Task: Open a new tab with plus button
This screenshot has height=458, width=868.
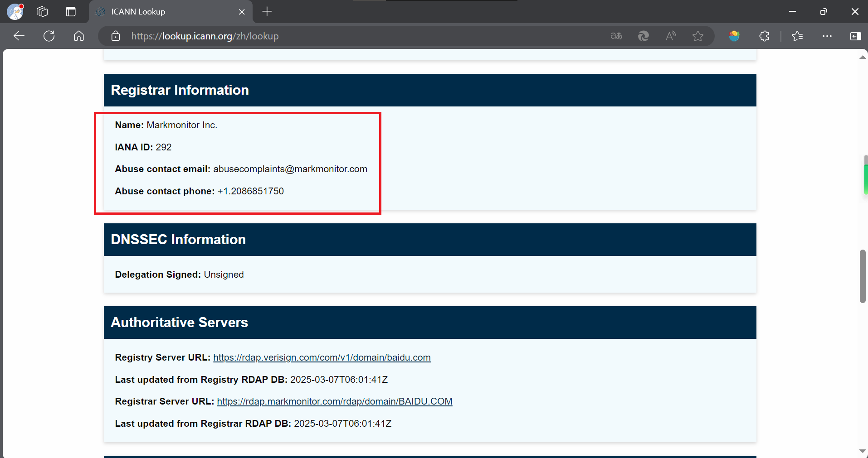Action: pos(267,12)
